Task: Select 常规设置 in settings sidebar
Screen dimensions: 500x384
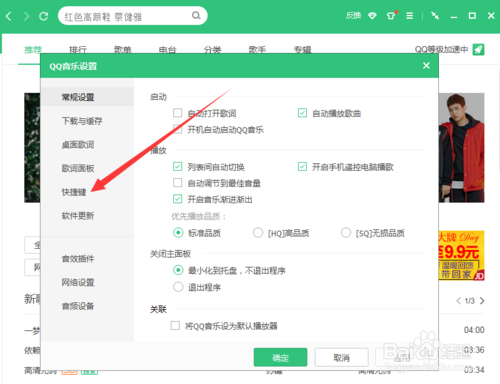Action: [87, 97]
